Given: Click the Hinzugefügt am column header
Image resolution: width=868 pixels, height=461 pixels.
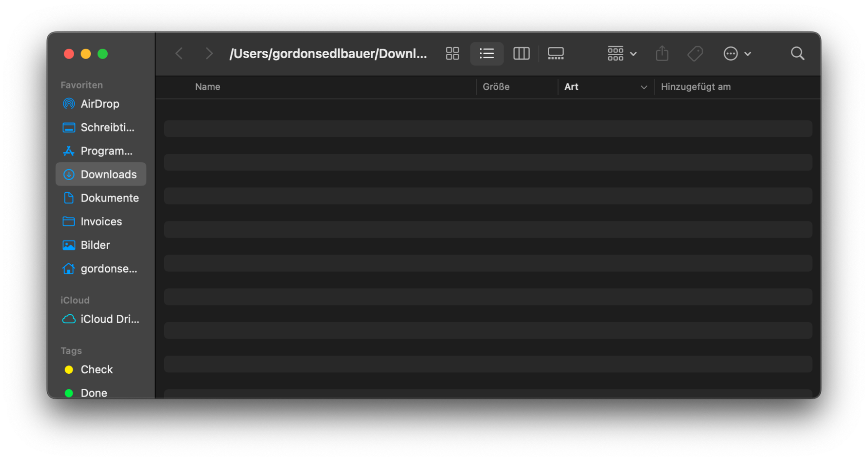Looking at the screenshot, I should click(x=695, y=87).
